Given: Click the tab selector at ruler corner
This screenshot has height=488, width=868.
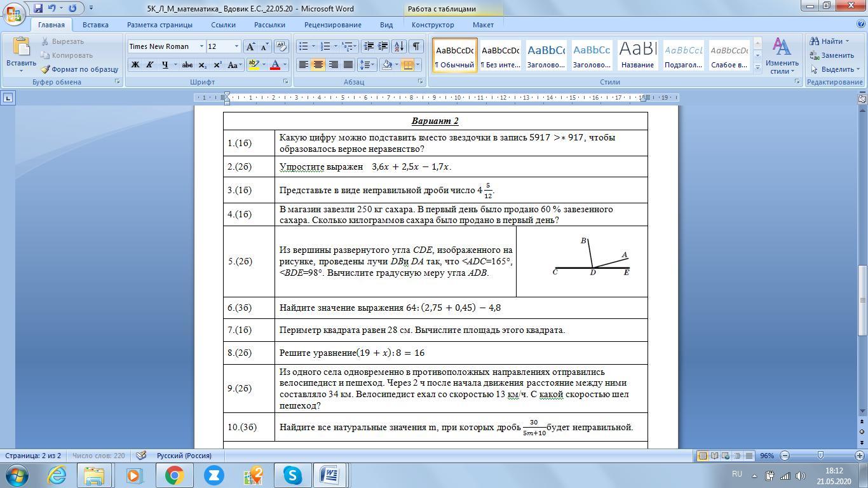Looking at the screenshot, I should [8, 98].
